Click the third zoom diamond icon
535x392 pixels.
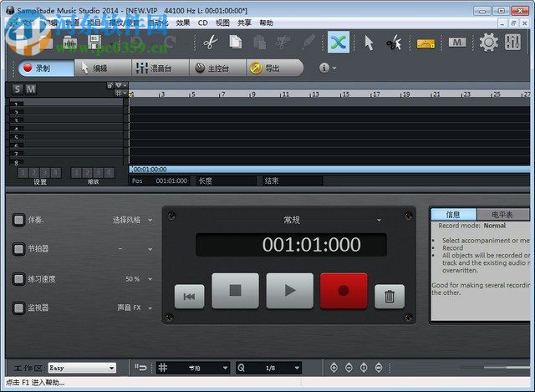tap(364, 368)
